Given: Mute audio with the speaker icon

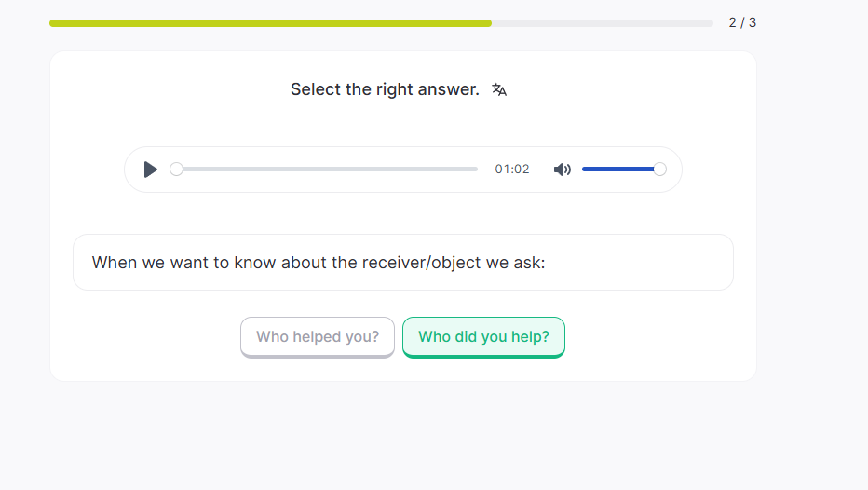Looking at the screenshot, I should [x=563, y=170].
